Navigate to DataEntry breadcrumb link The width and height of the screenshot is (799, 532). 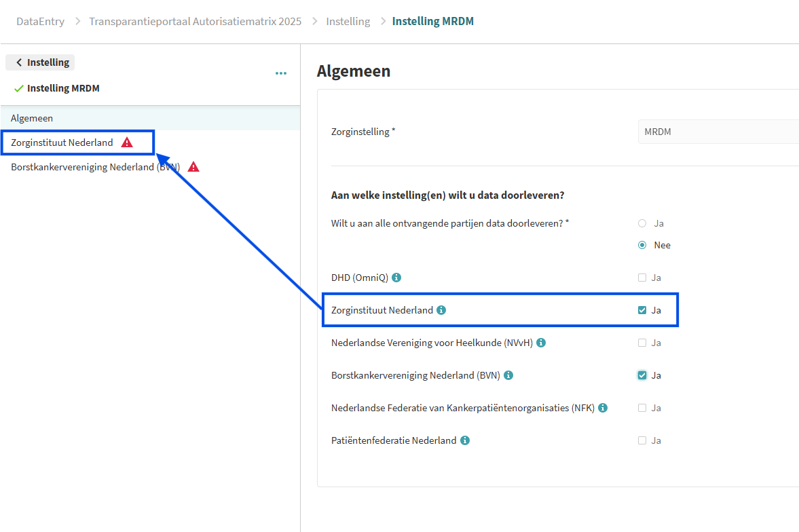point(40,21)
